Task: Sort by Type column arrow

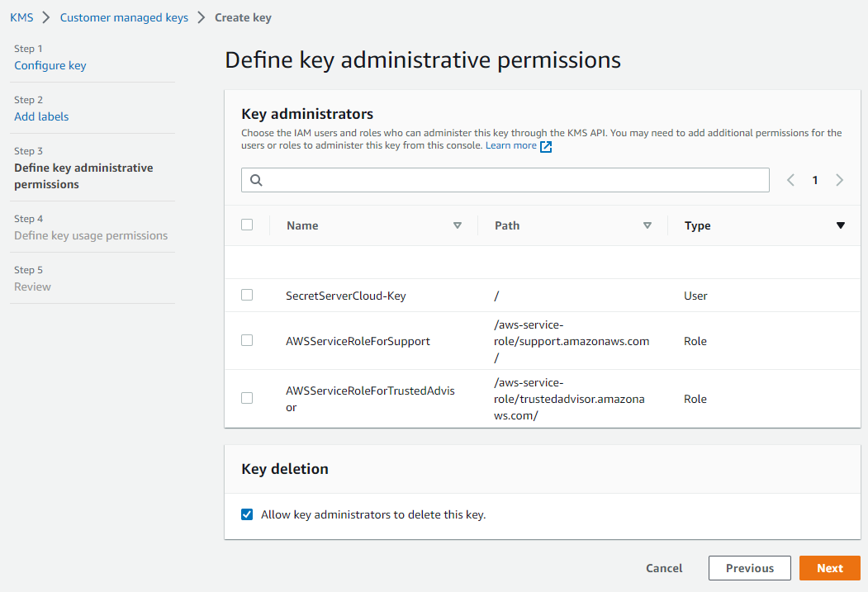Action: tap(841, 225)
